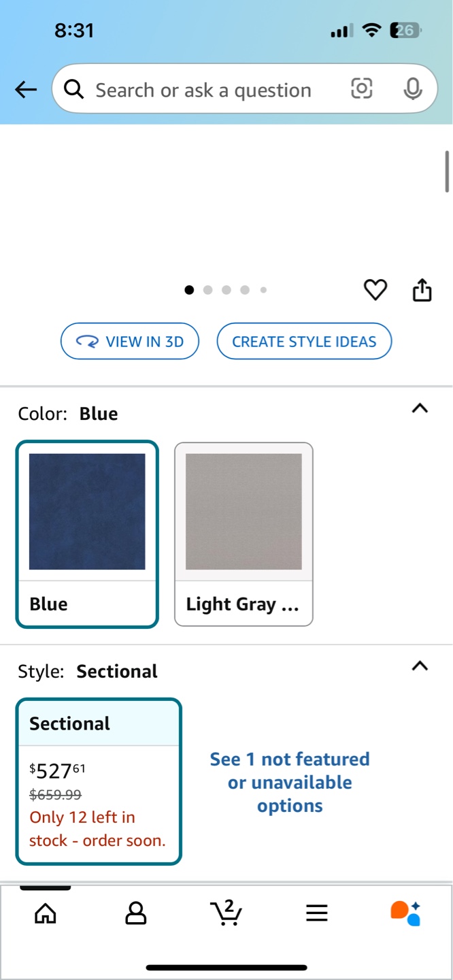The height and width of the screenshot is (980, 453).
Task: Choose the Sectional style option
Action: pos(99,781)
